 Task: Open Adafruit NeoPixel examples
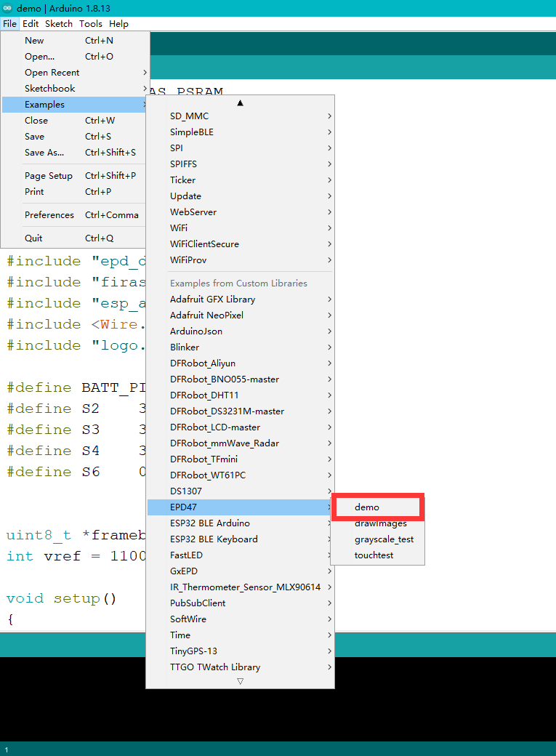240,315
